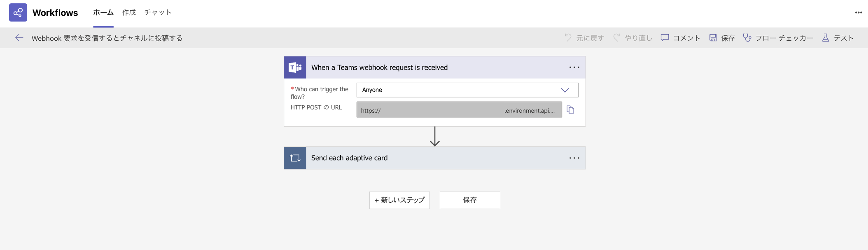This screenshot has width=868, height=250.
Task: Click the Workflows app logo icon
Action: [x=18, y=12]
